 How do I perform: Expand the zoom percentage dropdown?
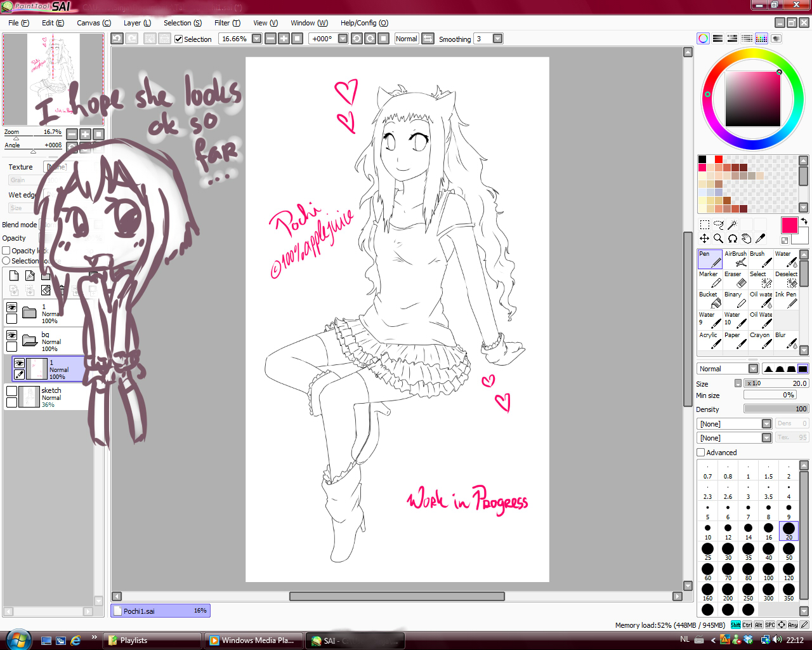pos(256,39)
